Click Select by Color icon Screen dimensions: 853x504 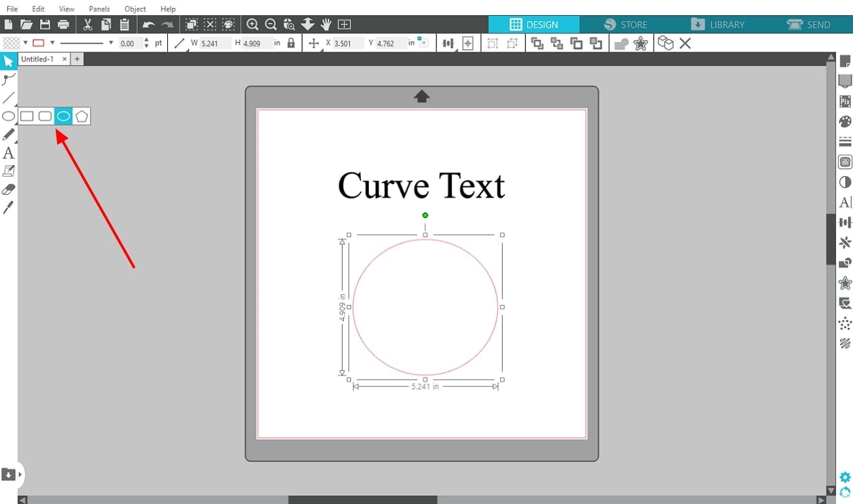(228, 24)
